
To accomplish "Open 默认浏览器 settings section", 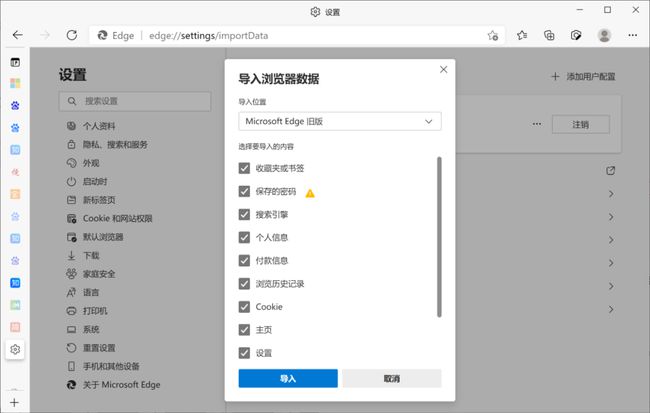I will click(x=95, y=237).
